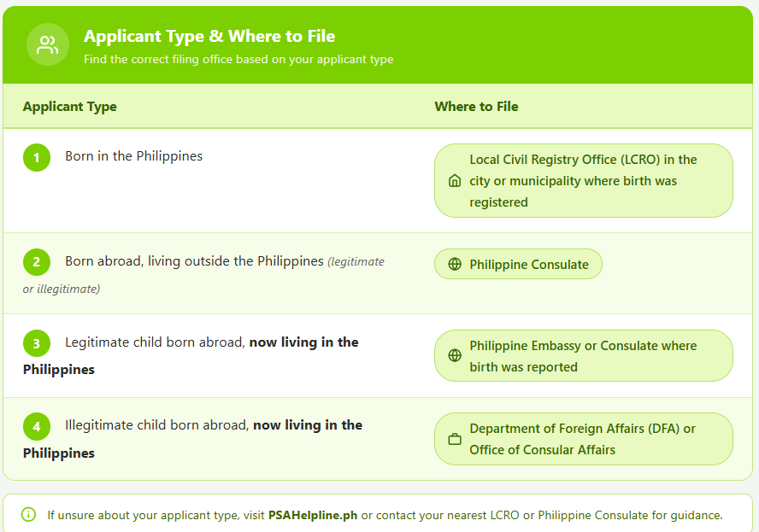Click the Born in the Philippines row text

pyautogui.click(x=134, y=156)
